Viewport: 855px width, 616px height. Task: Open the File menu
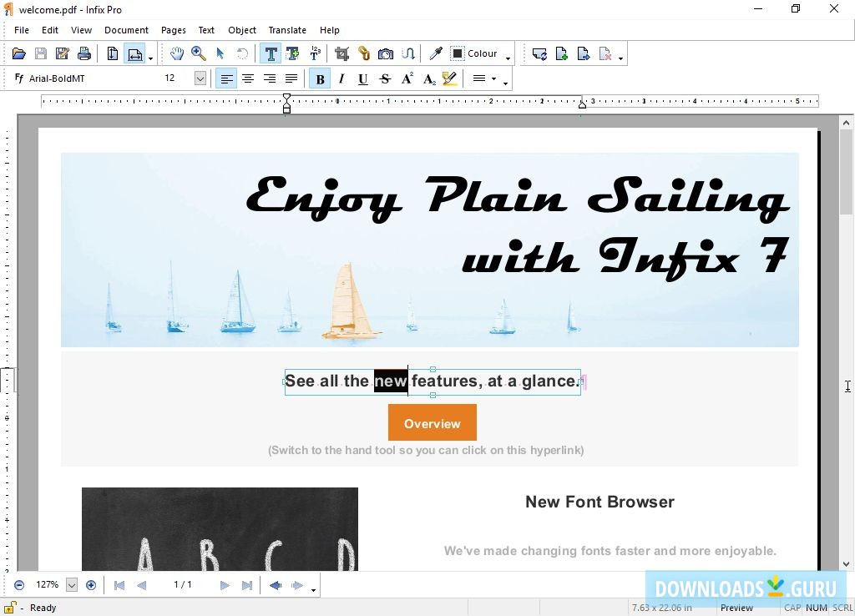point(22,30)
